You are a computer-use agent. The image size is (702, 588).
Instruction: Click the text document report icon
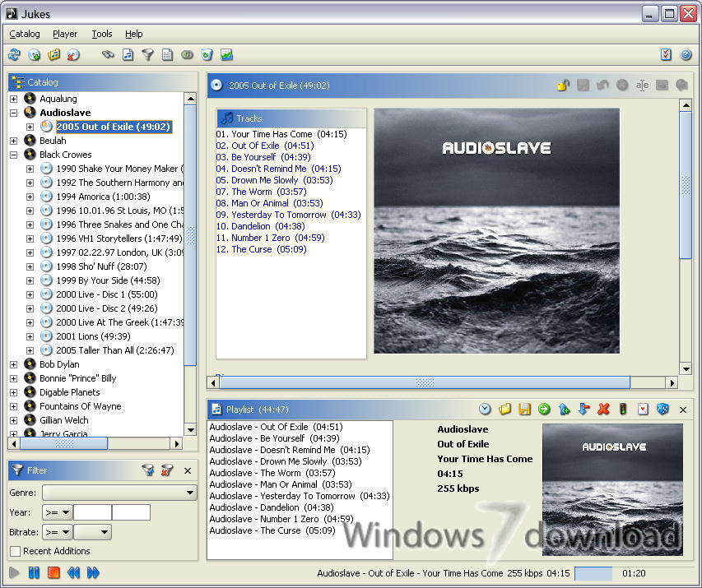coord(167,55)
